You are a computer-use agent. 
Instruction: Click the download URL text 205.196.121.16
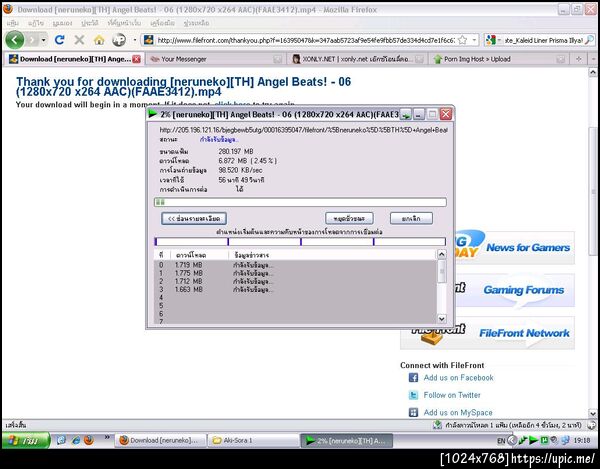(303, 130)
